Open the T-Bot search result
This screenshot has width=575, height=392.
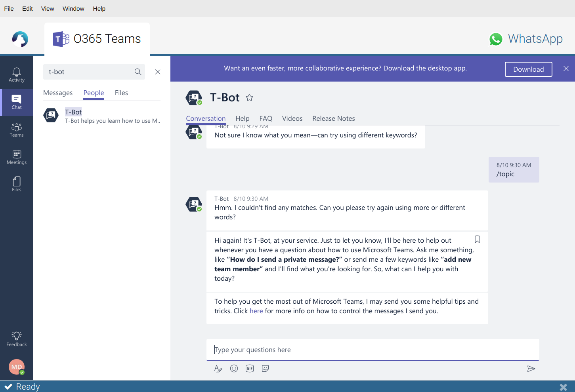pos(102,116)
